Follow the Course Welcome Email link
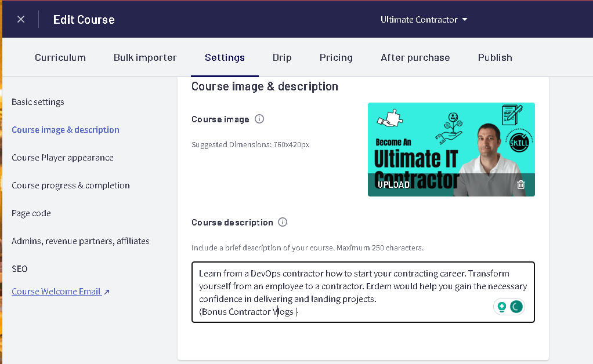The width and height of the screenshot is (593, 364). point(60,292)
